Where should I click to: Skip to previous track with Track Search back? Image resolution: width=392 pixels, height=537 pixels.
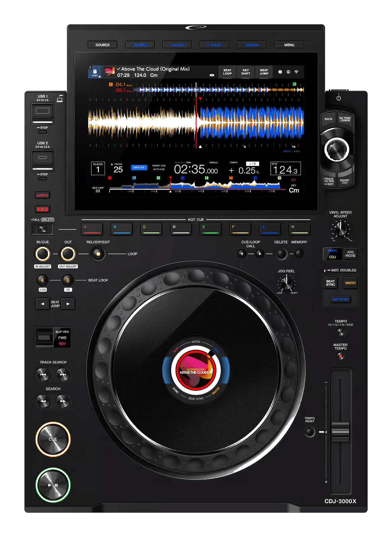coord(43,375)
